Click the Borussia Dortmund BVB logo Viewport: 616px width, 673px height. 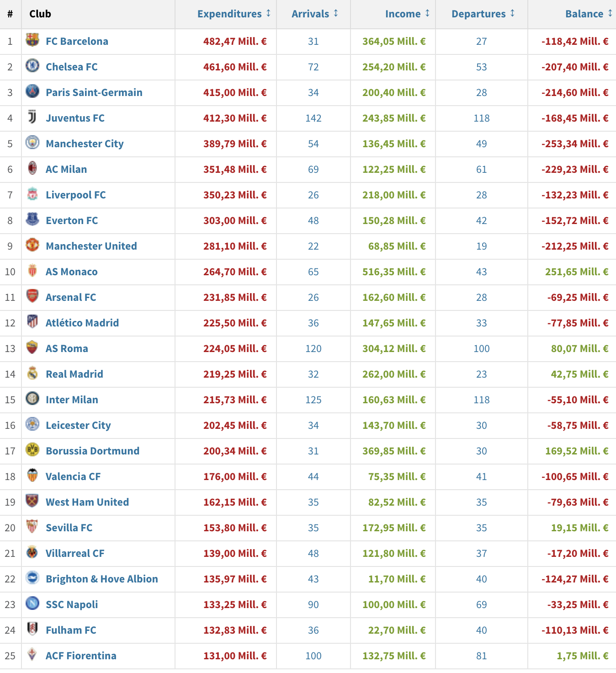32,450
